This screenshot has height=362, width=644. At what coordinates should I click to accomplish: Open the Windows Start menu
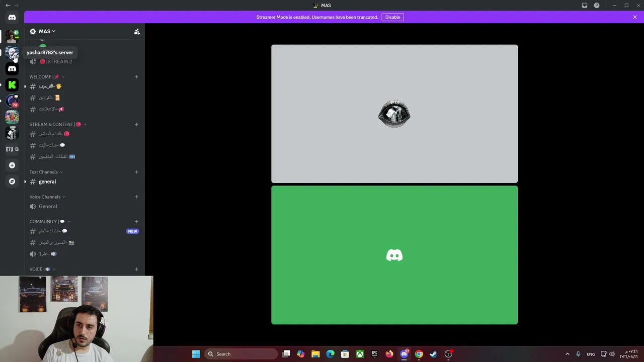point(196,354)
